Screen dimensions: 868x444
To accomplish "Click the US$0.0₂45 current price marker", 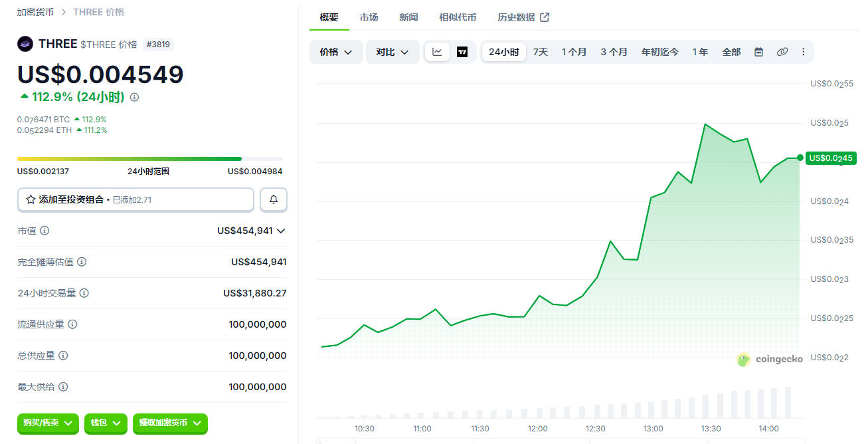I will tap(830, 158).
